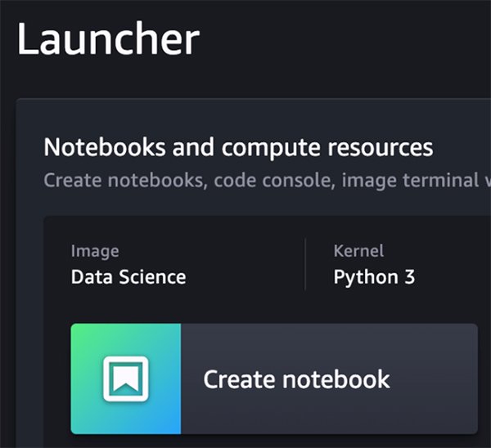Click Notebooks and compute resources heading

point(238,148)
